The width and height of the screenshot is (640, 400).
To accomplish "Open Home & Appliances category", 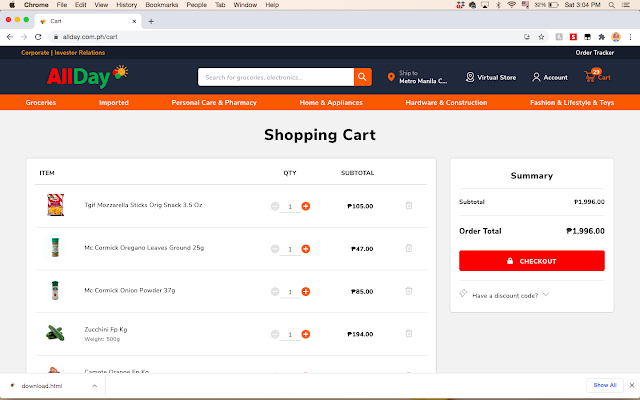I will pyautogui.click(x=331, y=102).
